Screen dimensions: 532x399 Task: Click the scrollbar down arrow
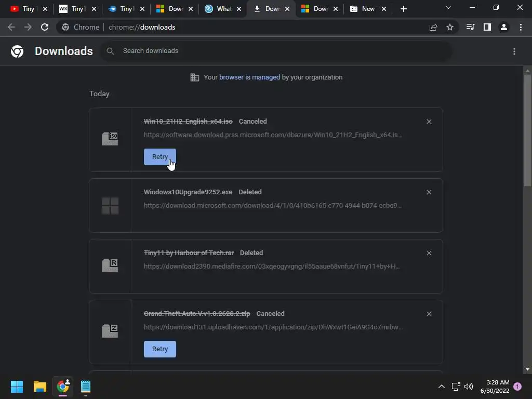point(527,369)
